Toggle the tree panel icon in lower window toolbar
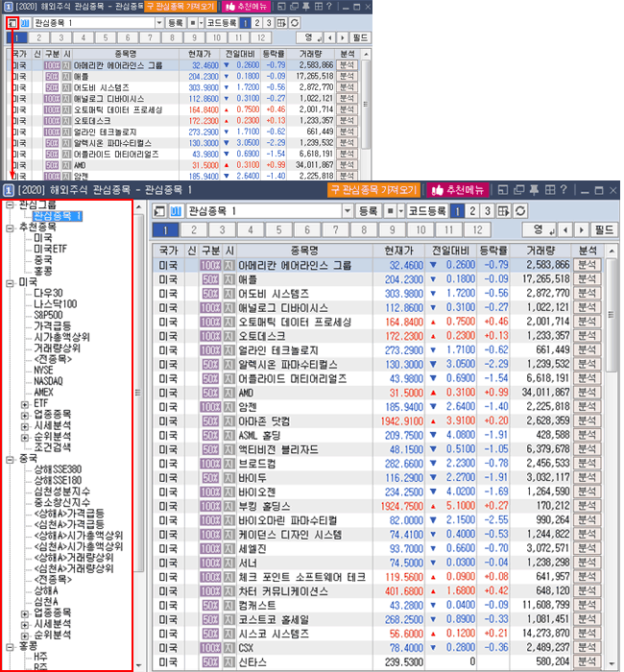The height and width of the screenshot is (672, 624). click(159, 211)
